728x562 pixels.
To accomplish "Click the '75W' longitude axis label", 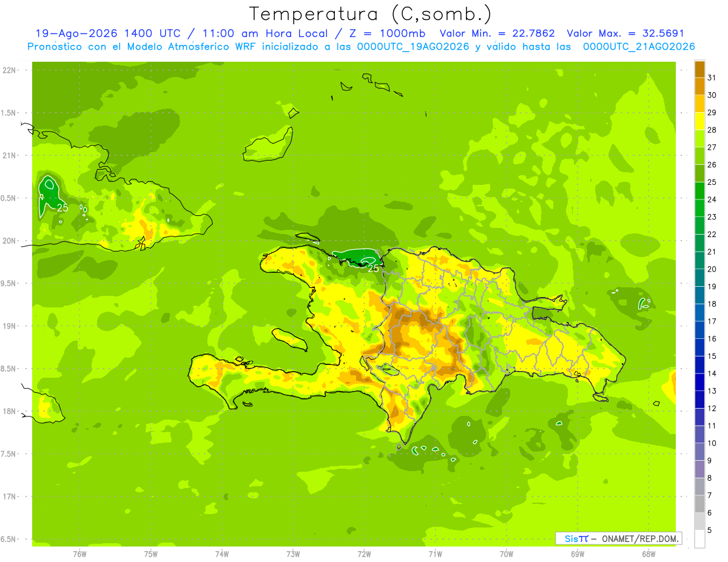I will pos(150,554).
